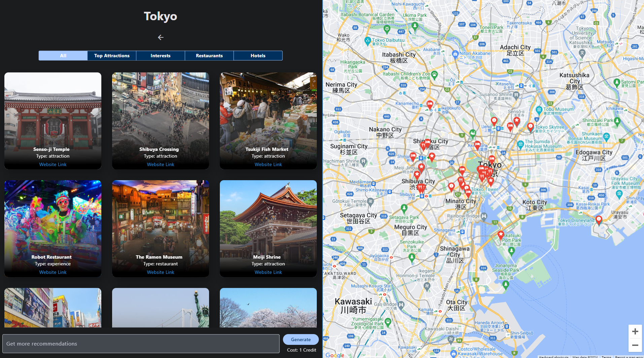Open the Google logo link on map
Screen dimensions: 644x358
tap(335, 355)
